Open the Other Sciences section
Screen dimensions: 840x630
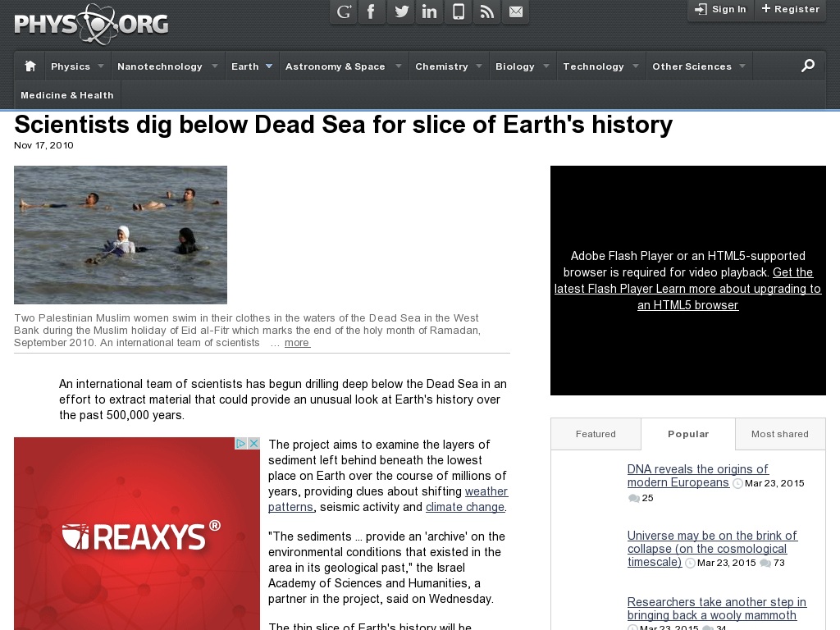tap(692, 66)
